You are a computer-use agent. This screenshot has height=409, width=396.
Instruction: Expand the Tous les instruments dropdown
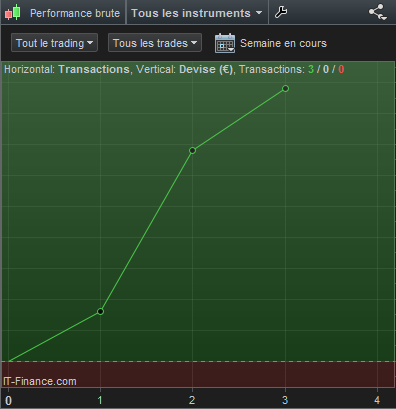pos(197,13)
